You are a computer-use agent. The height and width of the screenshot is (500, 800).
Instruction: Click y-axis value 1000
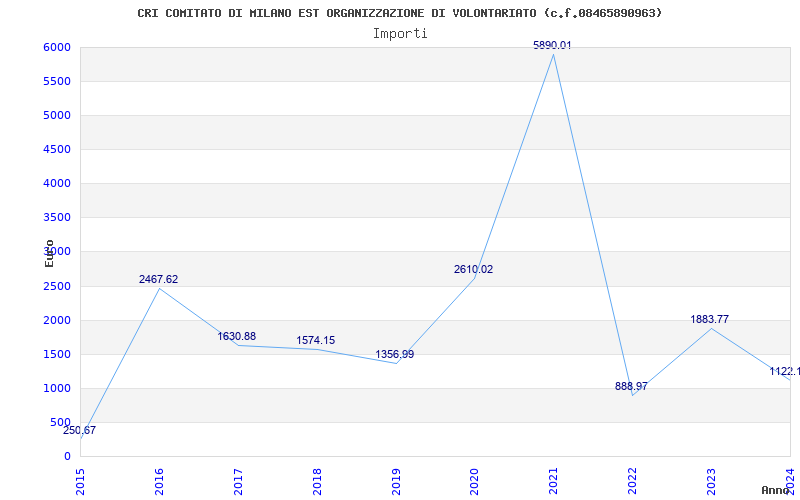57,388
